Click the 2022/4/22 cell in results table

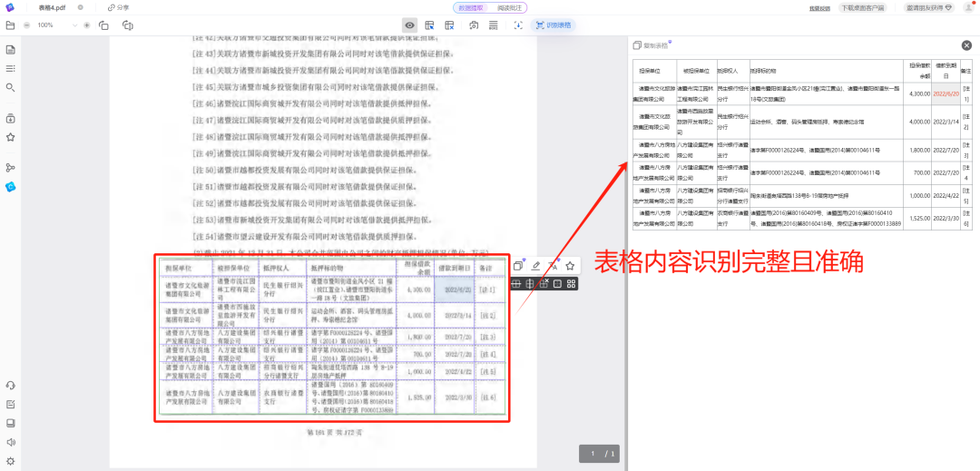pyautogui.click(x=946, y=195)
